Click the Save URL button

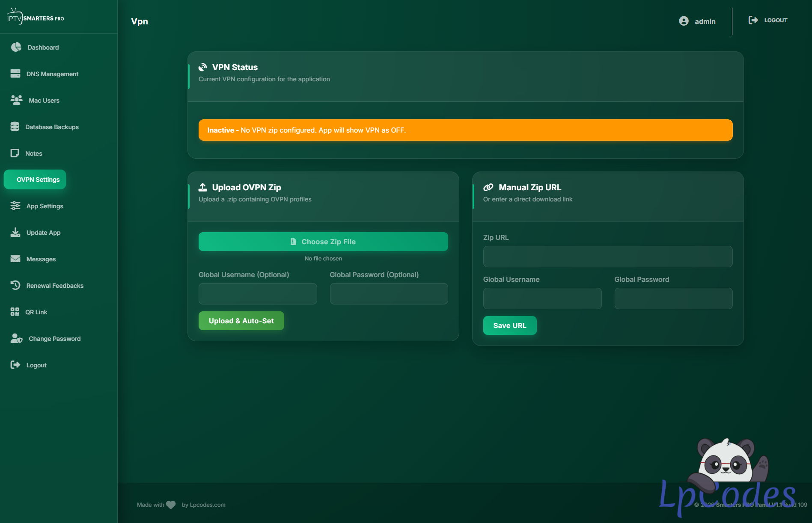coord(509,325)
